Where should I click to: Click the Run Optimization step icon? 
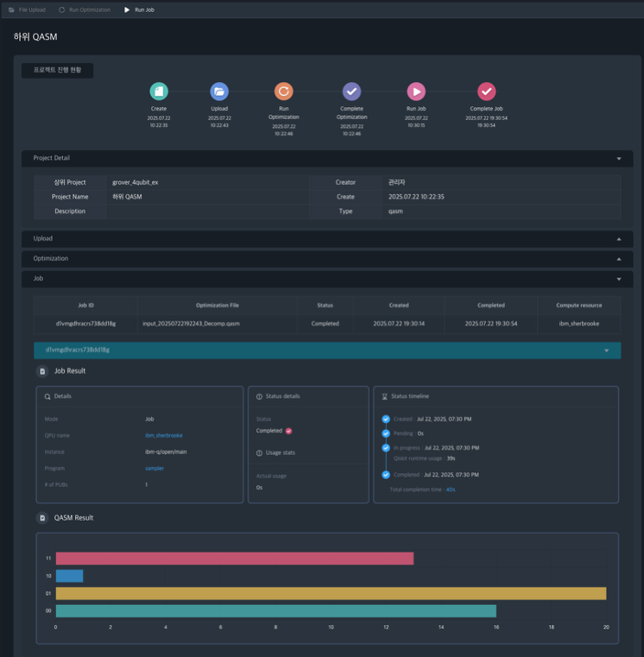coord(283,92)
